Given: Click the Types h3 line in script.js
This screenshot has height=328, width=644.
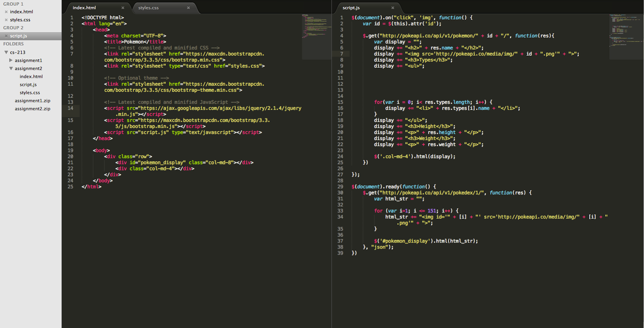Looking at the screenshot, I should click(x=413, y=60).
